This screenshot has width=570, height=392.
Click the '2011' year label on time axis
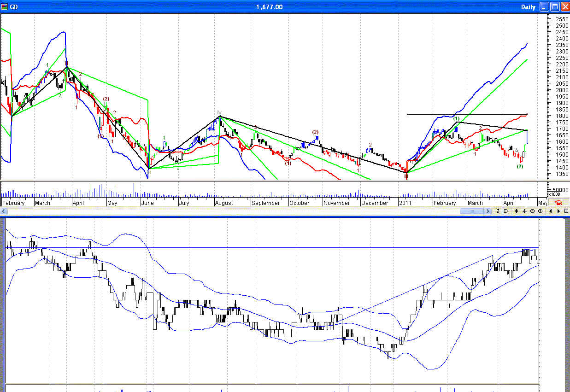point(405,203)
